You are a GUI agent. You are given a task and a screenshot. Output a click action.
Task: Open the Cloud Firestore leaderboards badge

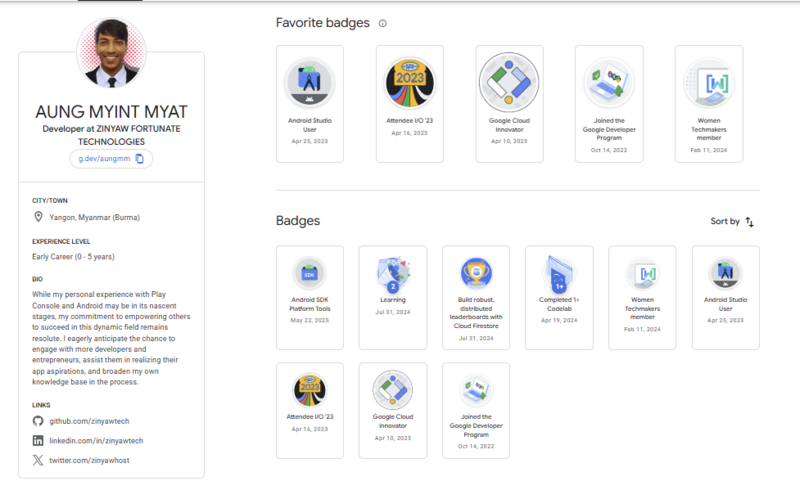coord(476,297)
